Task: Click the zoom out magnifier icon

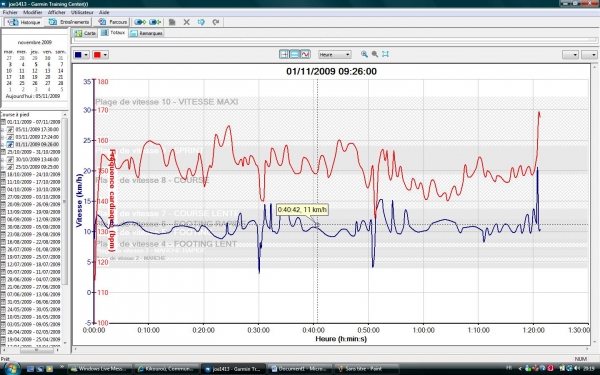Action: (x=375, y=54)
